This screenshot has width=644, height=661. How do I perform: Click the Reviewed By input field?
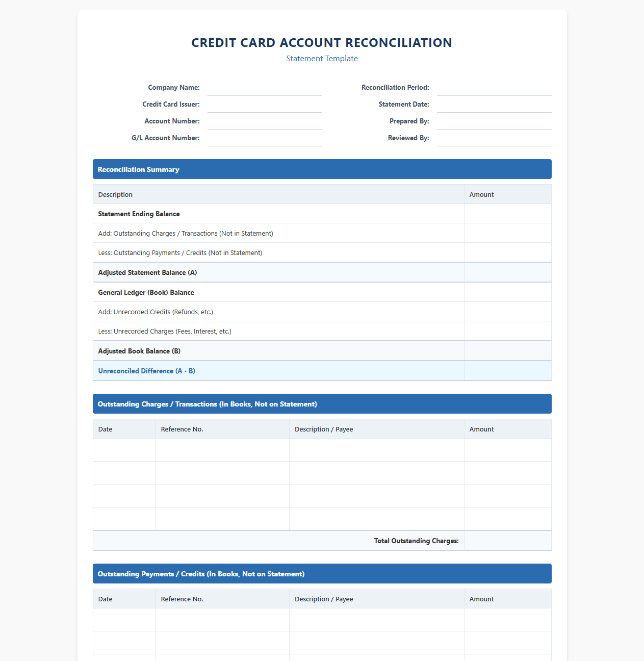pos(494,138)
